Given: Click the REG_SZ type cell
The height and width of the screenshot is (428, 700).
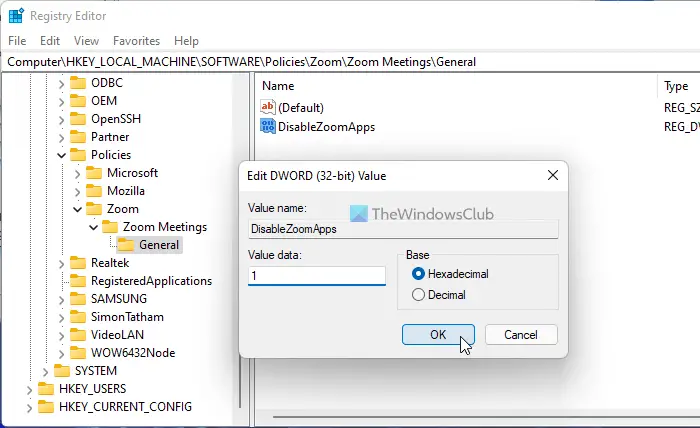Looking at the screenshot, I should click(x=682, y=108).
